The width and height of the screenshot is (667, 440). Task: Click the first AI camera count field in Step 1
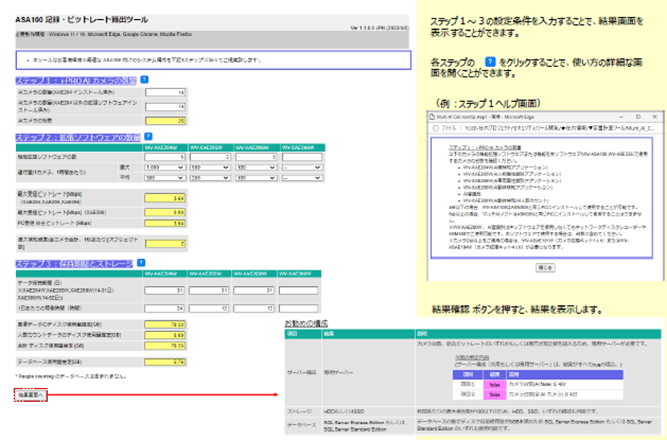tap(165, 92)
